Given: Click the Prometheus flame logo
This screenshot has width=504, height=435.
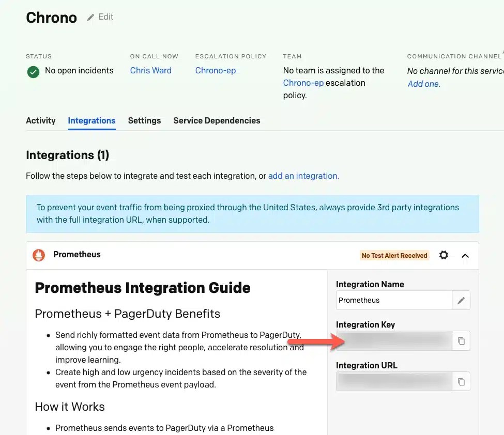Looking at the screenshot, I should click(38, 255).
